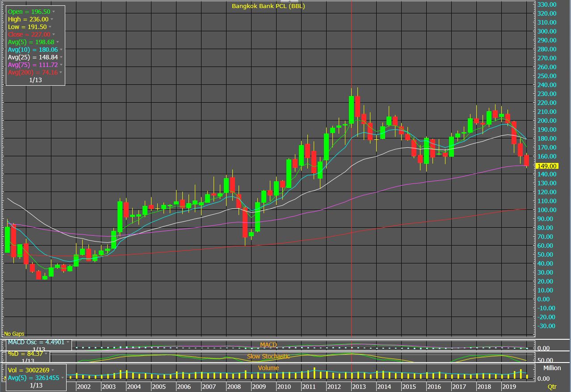Click the 1/13 date in the volume legend
The width and height of the screenshot is (571, 392).
(x=35, y=385)
